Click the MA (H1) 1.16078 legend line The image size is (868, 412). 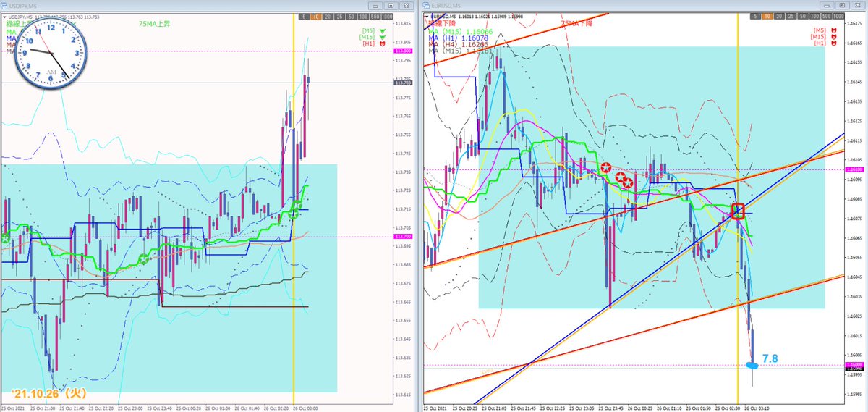point(458,38)
